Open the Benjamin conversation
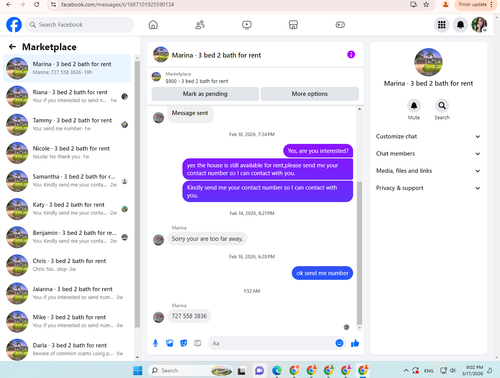This screenshot has height=378, width=500. (x=67, y=237)
